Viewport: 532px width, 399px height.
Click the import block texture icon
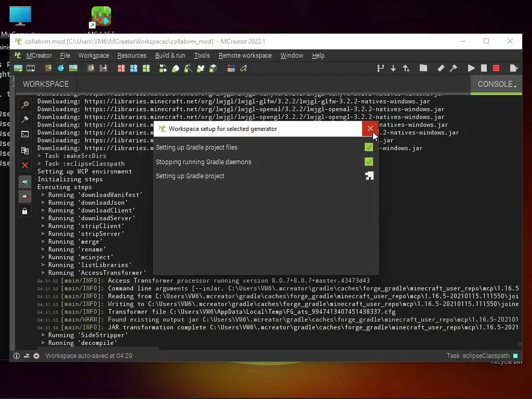(48, 69)
